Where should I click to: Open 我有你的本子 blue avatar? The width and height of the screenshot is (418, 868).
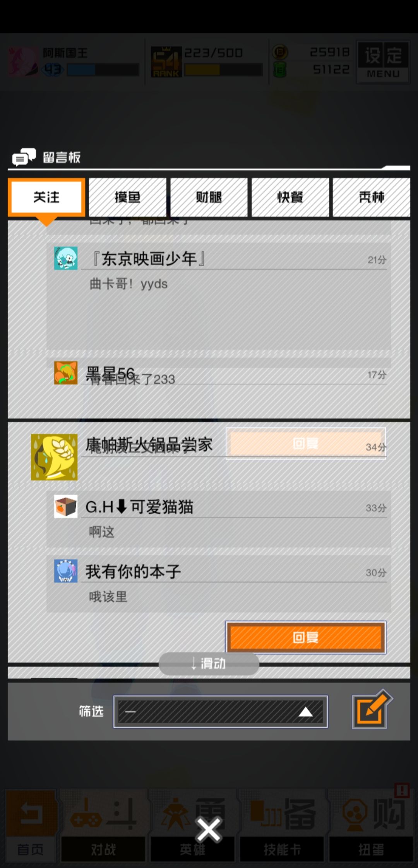(x=66, y=571)
